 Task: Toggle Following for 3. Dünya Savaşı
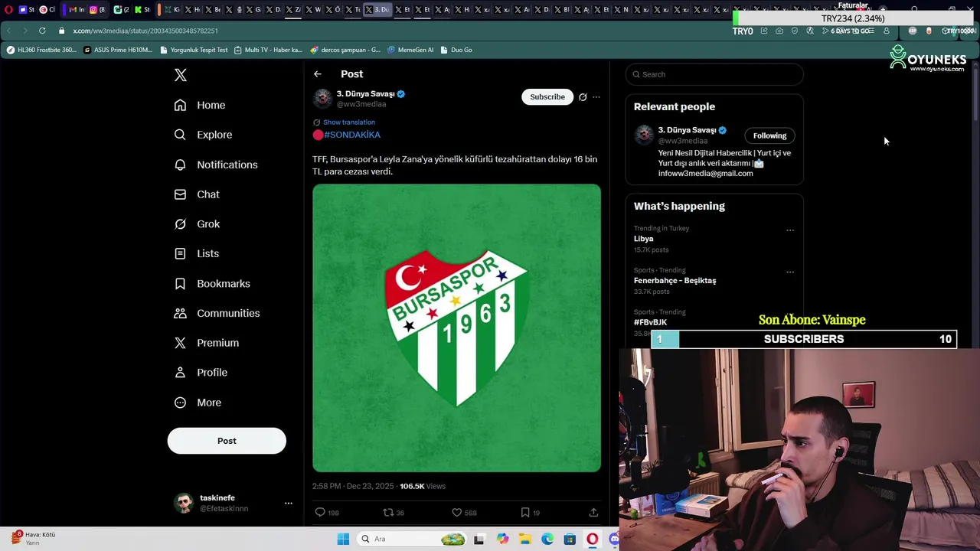[x=769, y=135]
